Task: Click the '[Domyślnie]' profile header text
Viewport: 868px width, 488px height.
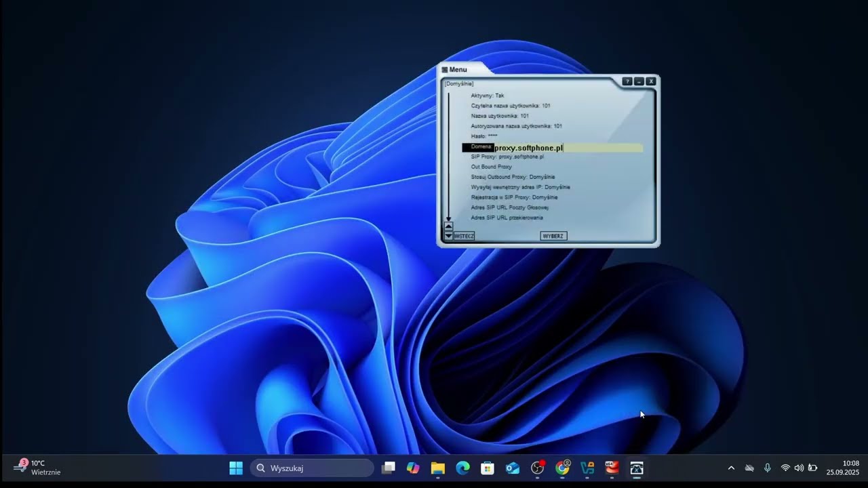Action: 459,84
